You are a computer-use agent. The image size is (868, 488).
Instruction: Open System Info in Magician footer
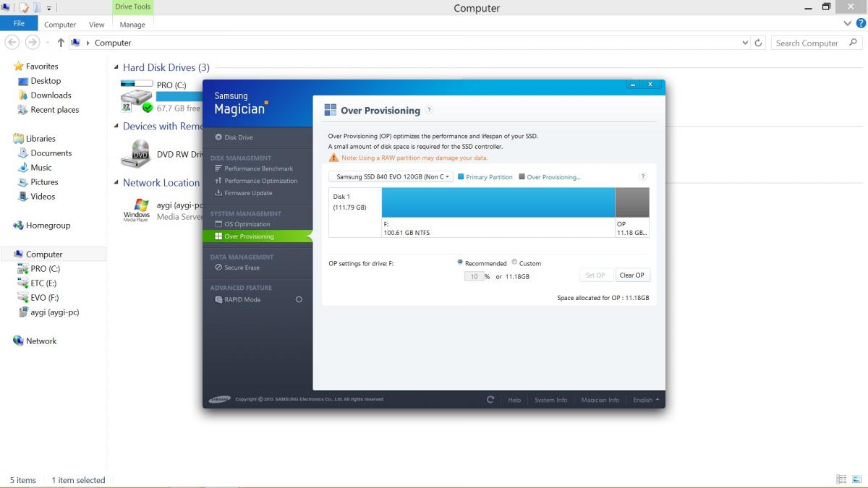pyautogui.click(x=550, y=400)
